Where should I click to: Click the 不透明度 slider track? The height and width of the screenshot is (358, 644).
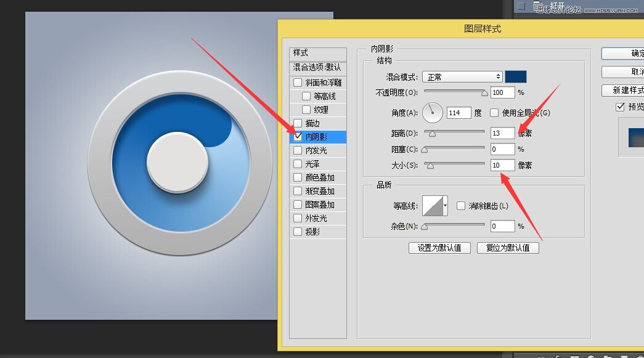click(x=455, y=92)
